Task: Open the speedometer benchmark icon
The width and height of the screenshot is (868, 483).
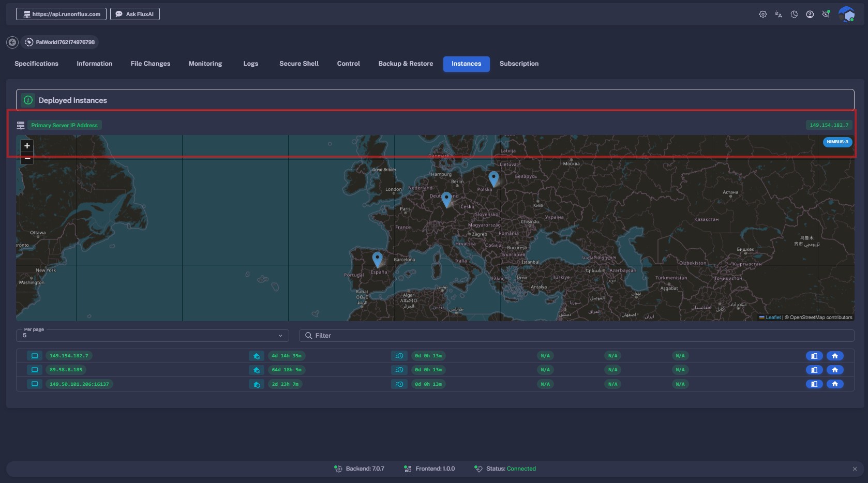Action: [810, 14]
